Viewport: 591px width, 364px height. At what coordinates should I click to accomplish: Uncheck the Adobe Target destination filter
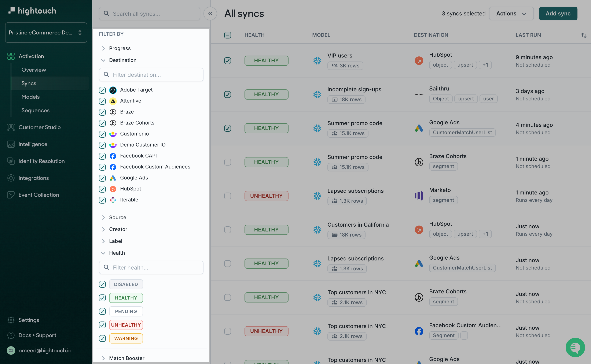coord(102,90)
